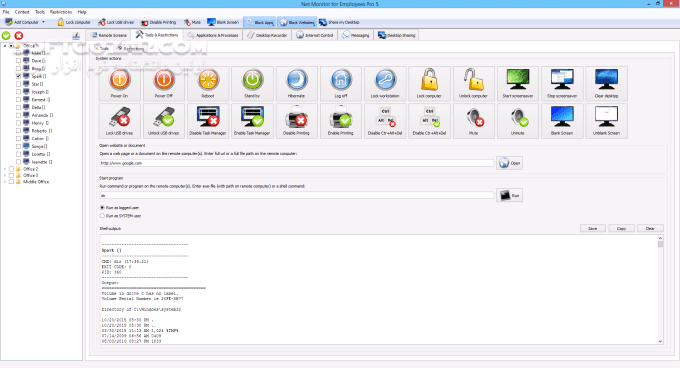Click the Stop screensaver tile
680x368 pixels.
(x=562, y=84)
